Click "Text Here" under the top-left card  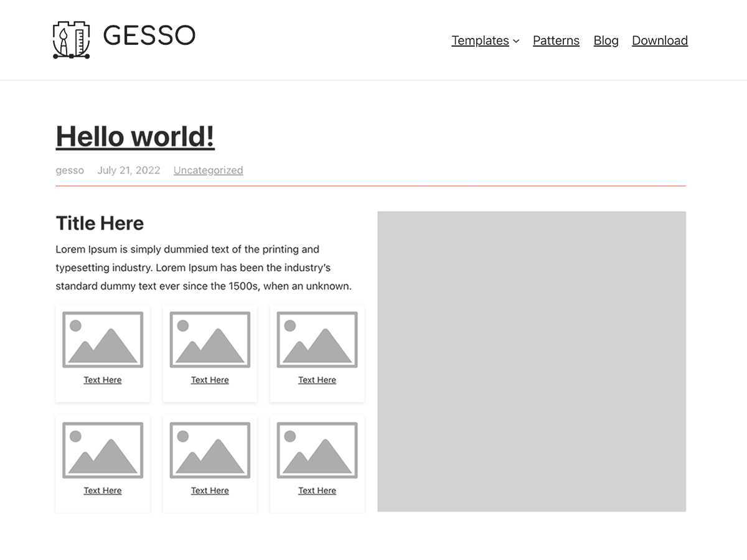[x=102, y=380]
